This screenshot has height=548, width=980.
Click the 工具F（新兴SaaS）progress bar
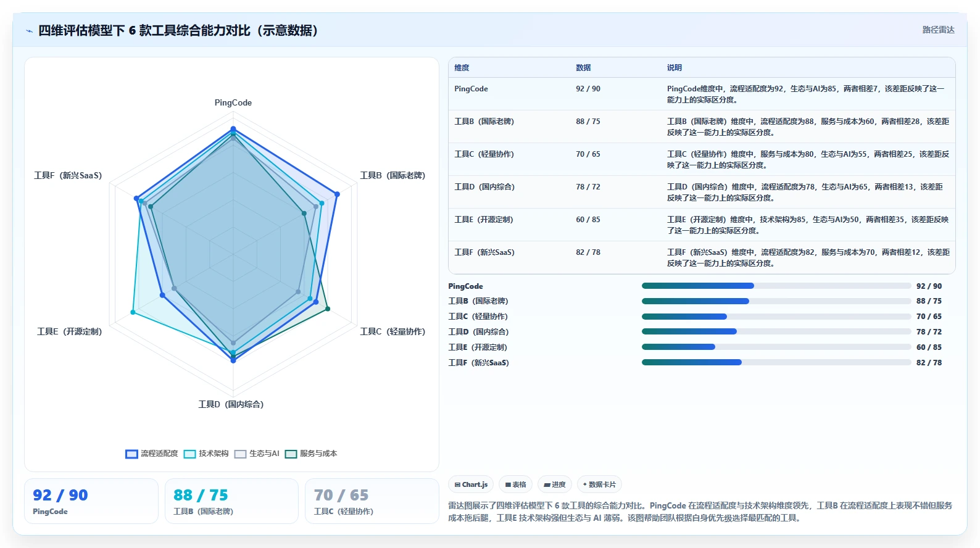[x=776, y=362]
